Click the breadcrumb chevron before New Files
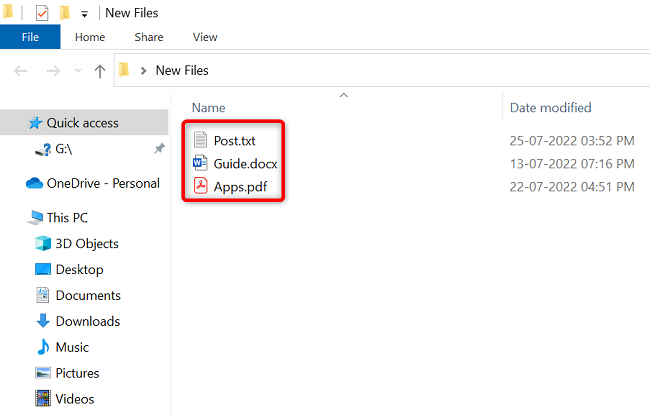650x415 pixels. pos(143,71)
